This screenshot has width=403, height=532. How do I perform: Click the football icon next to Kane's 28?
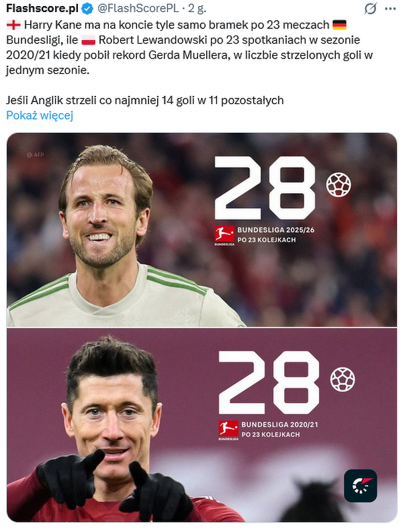pyautogui.click(x=339, y=185)
